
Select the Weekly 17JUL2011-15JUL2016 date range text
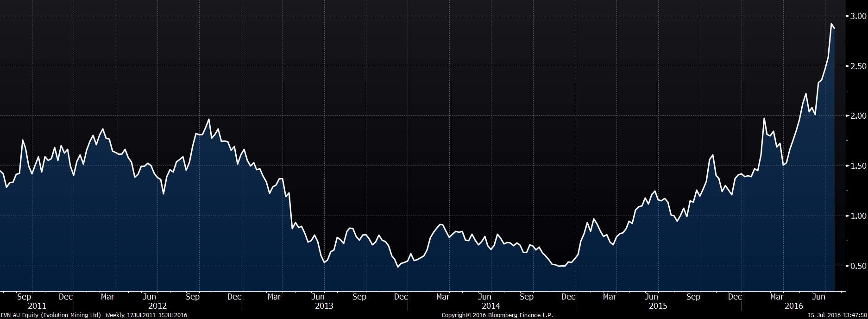point(146,315)
